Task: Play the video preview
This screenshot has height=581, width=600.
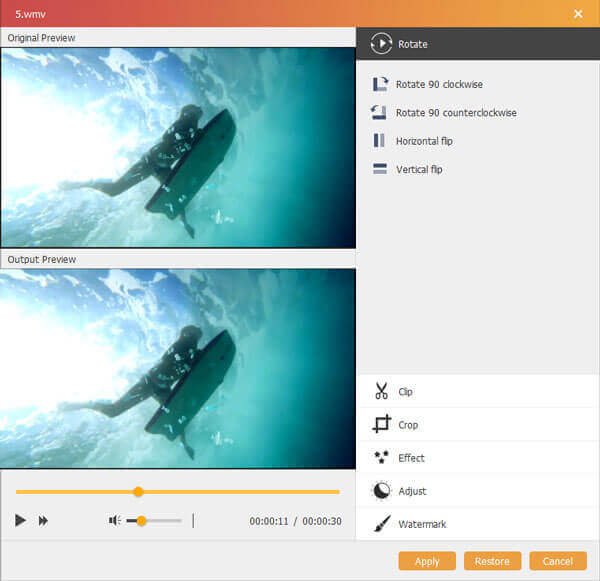Action: tap(20, 520)
